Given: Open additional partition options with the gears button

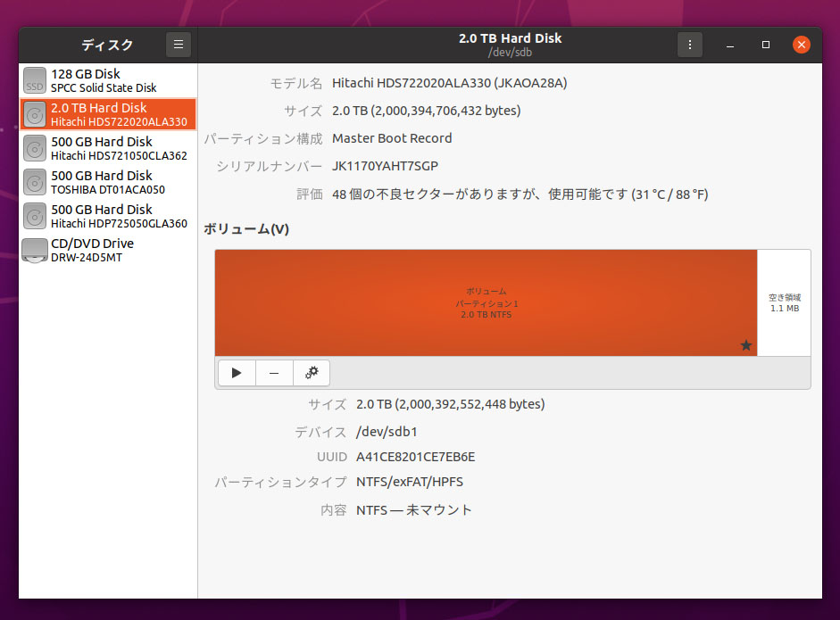Looking at the screenshot, I should click(312, 373).
